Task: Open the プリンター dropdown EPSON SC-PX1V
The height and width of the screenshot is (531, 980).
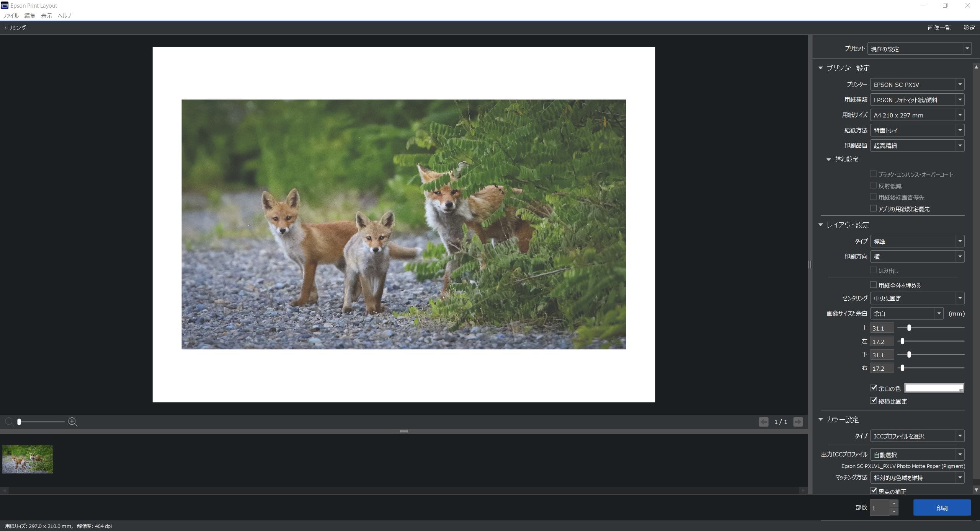Action: tap(917, 85)
